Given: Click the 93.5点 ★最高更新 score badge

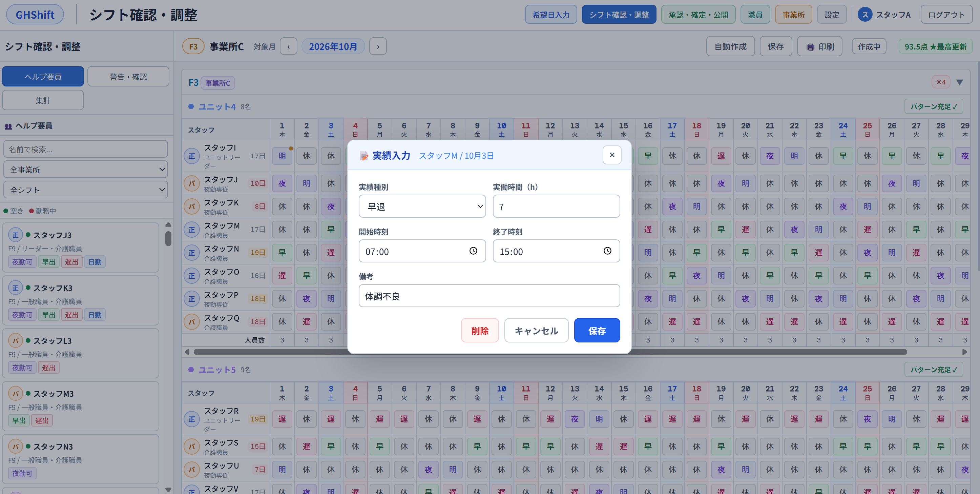Looking at the screenshot, I should click(935, 46).
